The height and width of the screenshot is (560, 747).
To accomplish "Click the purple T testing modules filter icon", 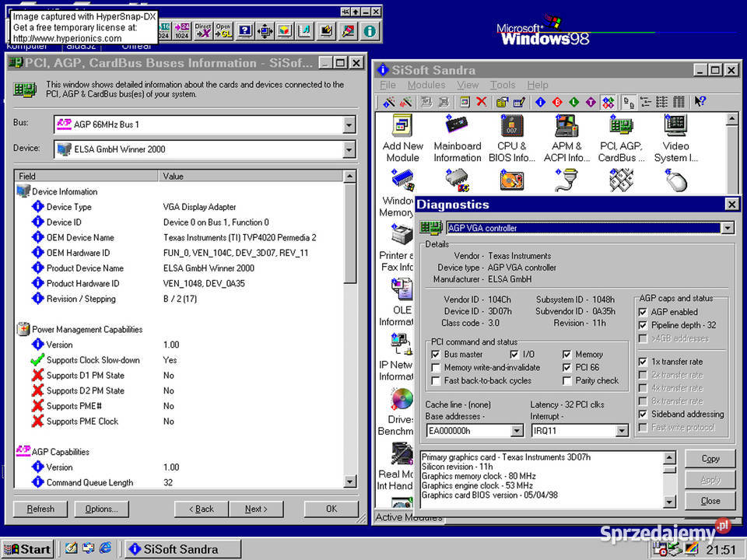I will coord(591,101).
